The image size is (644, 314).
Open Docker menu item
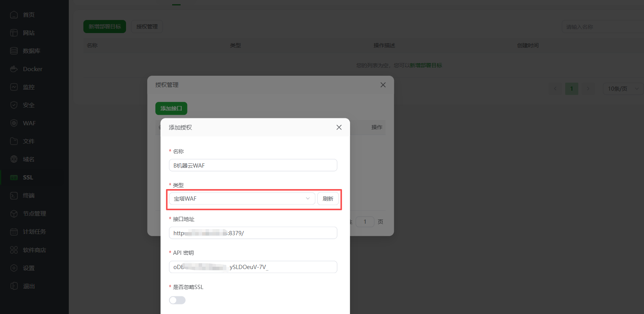pyautogui.click(x=33, y=69)
